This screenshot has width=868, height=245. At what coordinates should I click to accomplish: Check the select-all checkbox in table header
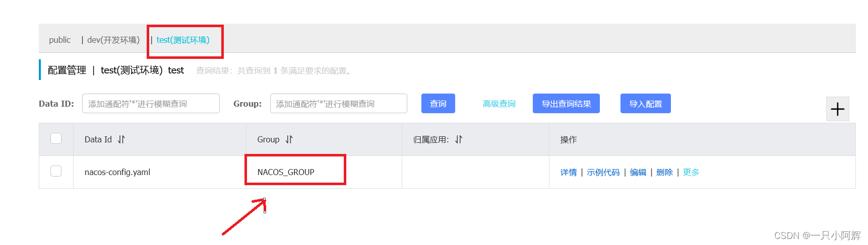pyautogui.click(x=56, y=138)
